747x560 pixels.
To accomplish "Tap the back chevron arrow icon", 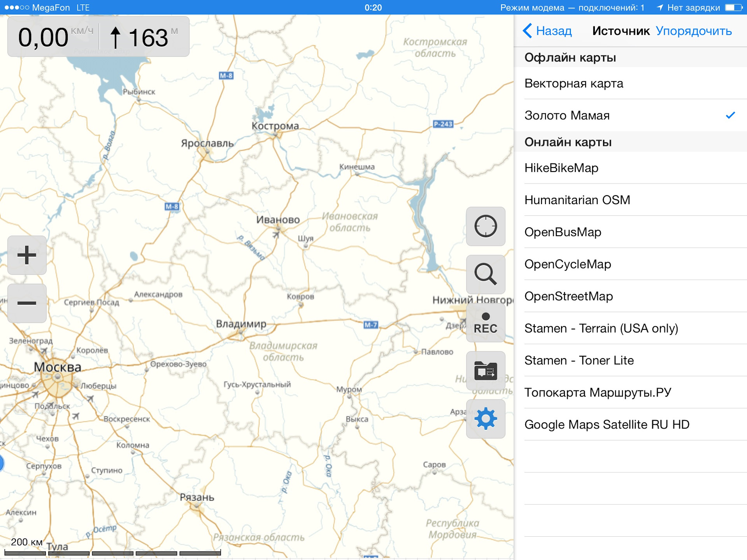I will [528, 31].
